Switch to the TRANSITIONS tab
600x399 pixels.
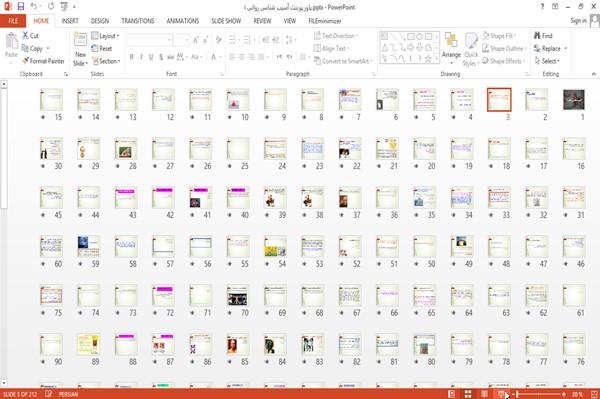pos(138,21)
